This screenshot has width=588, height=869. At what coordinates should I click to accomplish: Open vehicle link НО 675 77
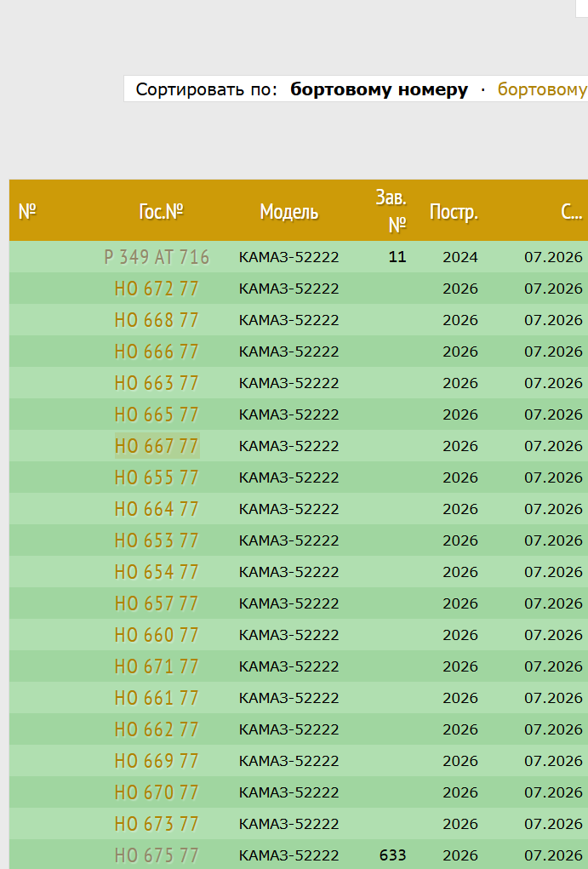(157, 855)
